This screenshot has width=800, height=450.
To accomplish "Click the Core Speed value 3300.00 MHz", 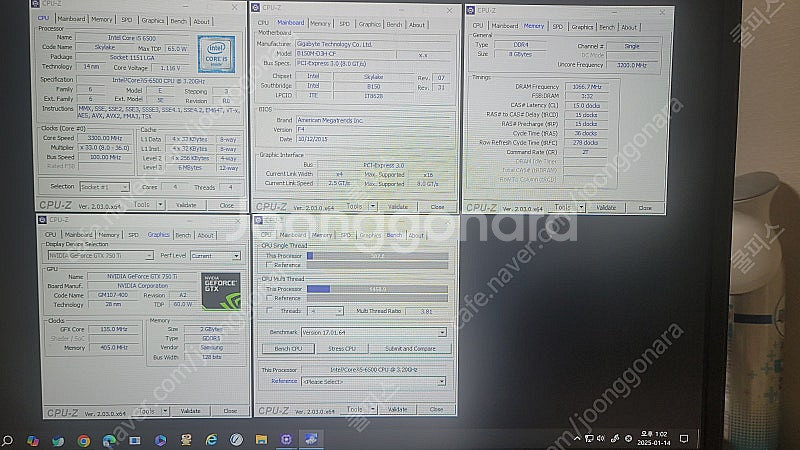I will [105, 138].
